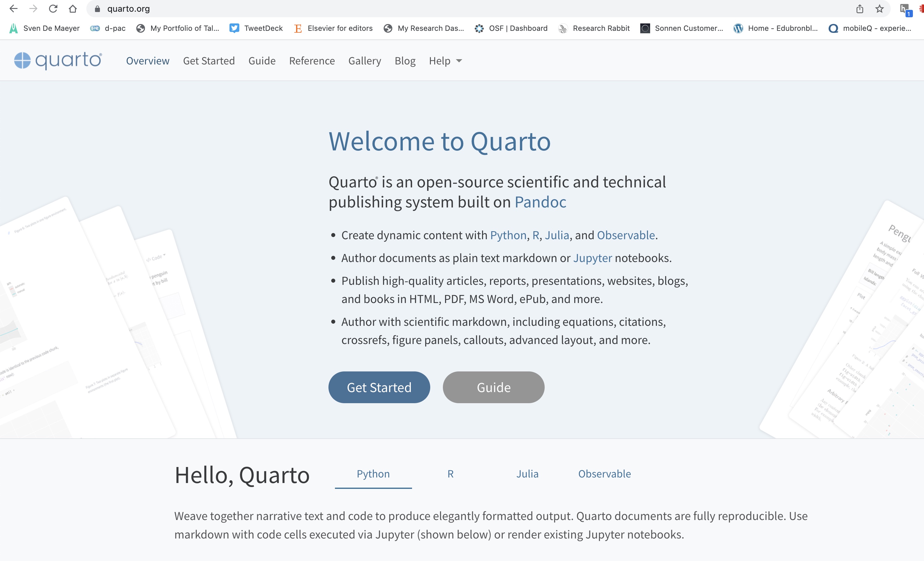Screen dimensions: 924x561
Task: Click the Quarto logo
Action: pos(58,60)
